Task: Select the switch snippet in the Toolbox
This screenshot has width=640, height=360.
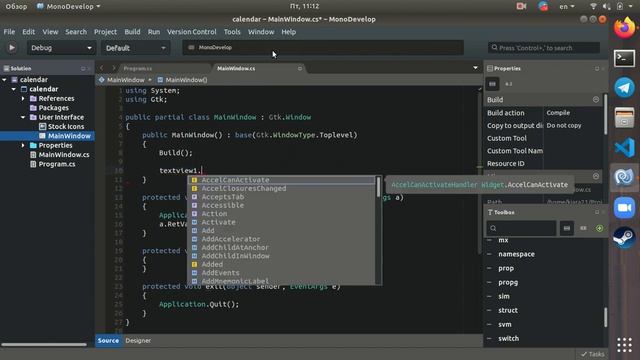Action: coord(509,339)
